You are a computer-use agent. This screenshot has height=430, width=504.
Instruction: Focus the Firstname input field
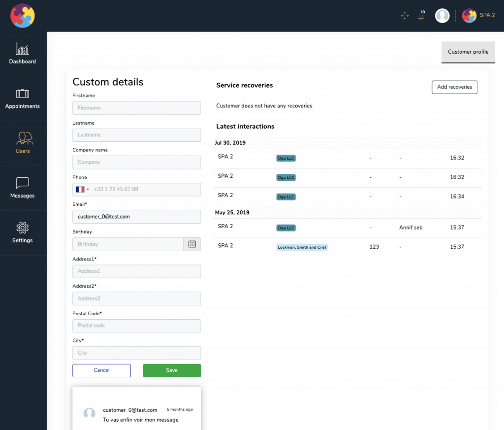point(137,108)
